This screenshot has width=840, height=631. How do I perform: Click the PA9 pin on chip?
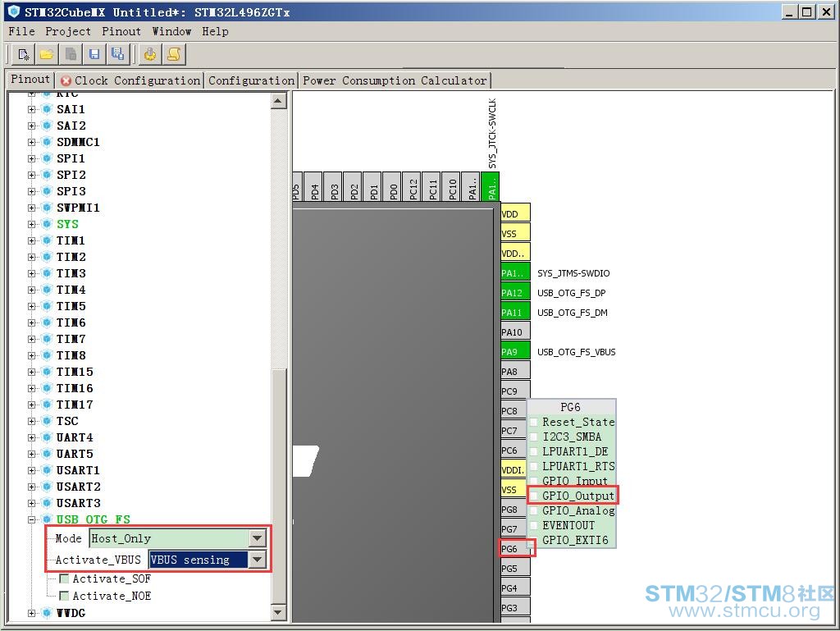515,352
